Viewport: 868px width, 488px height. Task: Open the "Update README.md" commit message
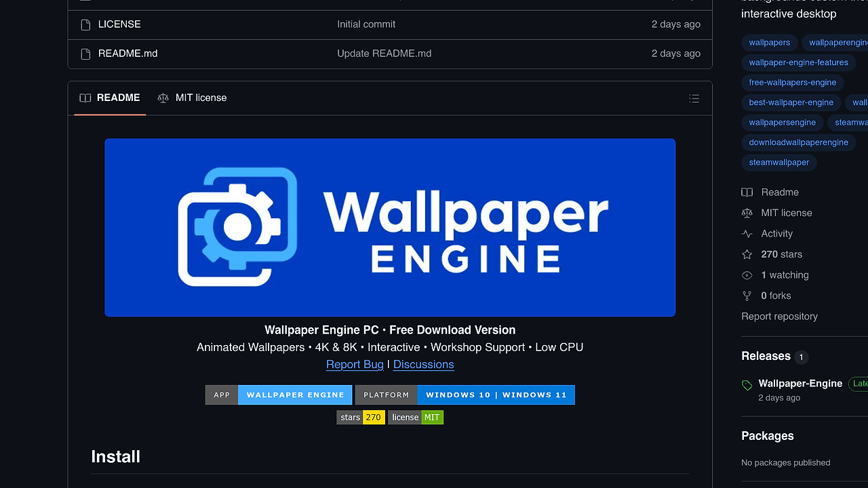(x=384, y=54)
